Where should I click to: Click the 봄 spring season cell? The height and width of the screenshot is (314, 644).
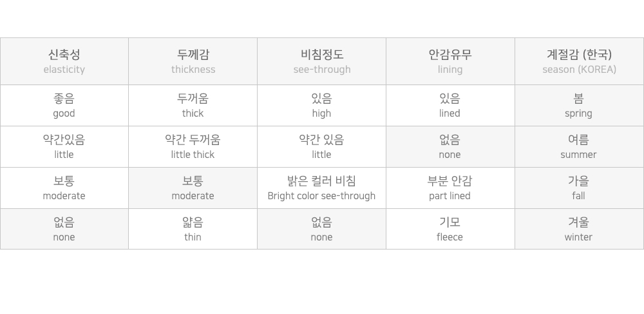[x=579, y=106]
